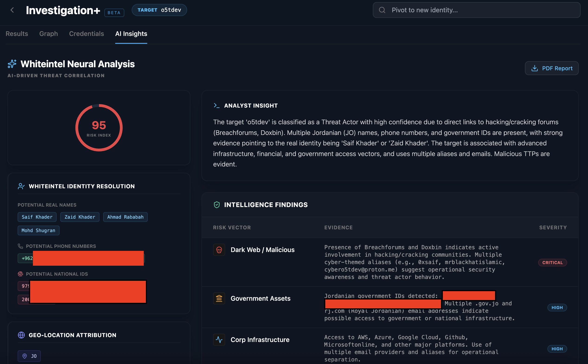Click the 95 risk index gauge

point(99,128)
